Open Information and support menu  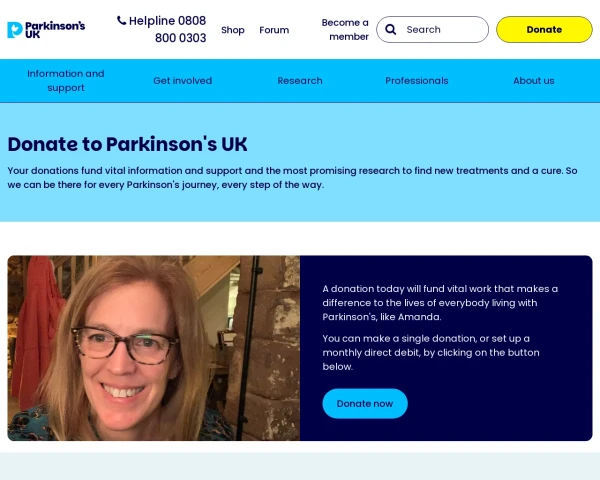[x=66, y=81]
